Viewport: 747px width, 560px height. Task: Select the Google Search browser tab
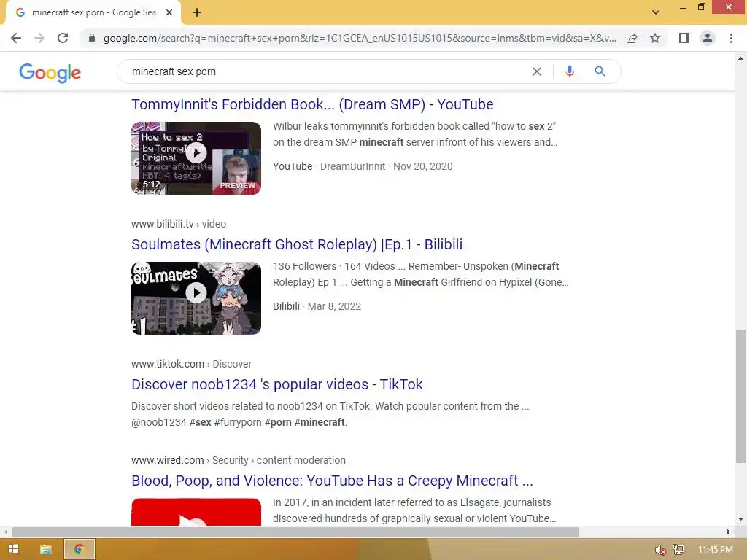point(93,13)
